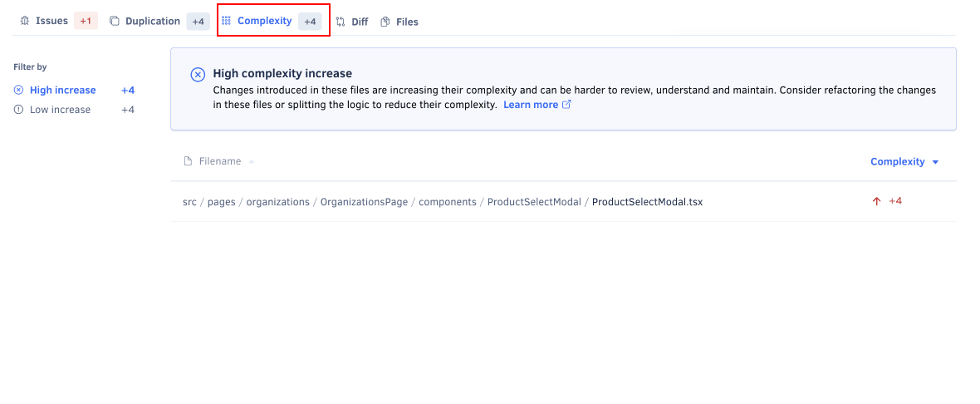Click the Files tab's documents icon
Image resolution: width=980 pixels, height=404 pixels.
385,22
